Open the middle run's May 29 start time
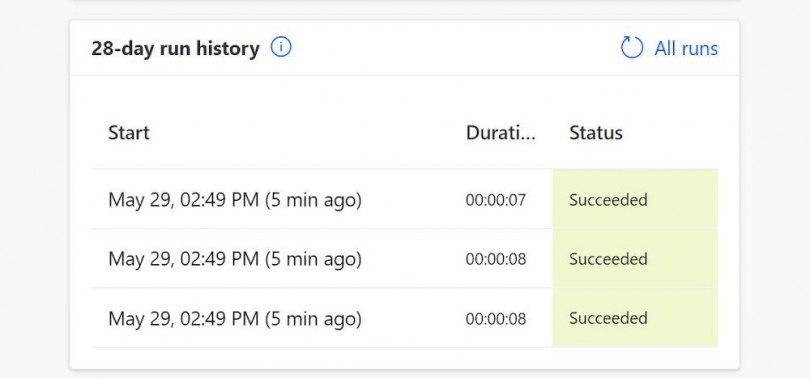Image resolution: width=810 pixels, height=379 pixels. (x=235, y=259)
